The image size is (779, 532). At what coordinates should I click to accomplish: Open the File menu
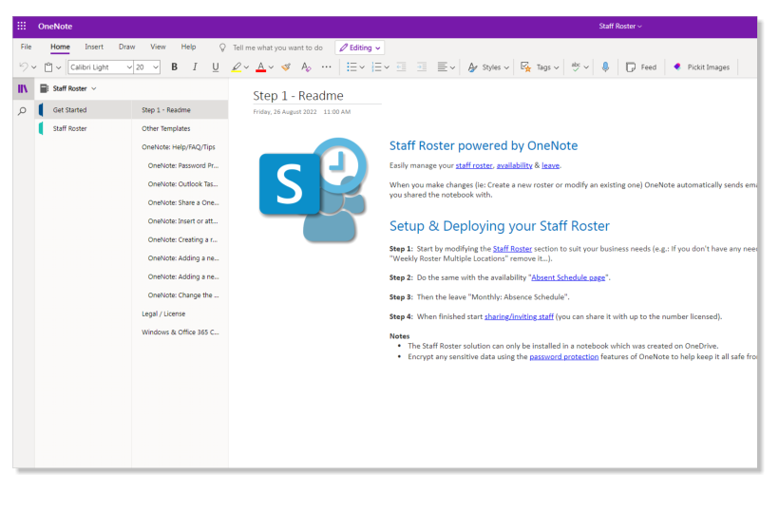[26, 47]
